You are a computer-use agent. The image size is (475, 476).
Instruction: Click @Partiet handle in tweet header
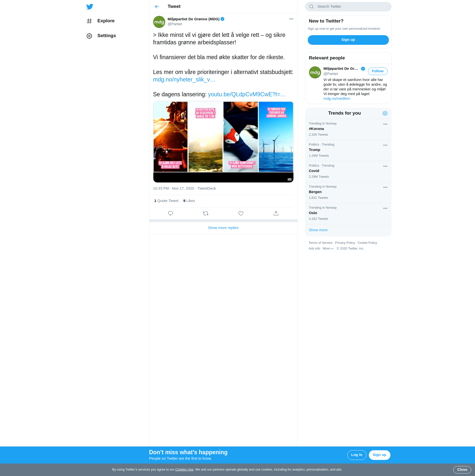(x=175, y=24)
